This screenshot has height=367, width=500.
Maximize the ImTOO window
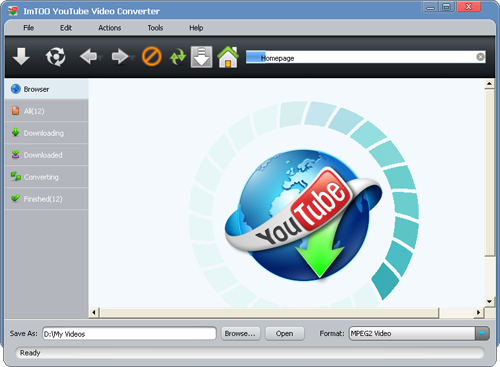(447, 7)
